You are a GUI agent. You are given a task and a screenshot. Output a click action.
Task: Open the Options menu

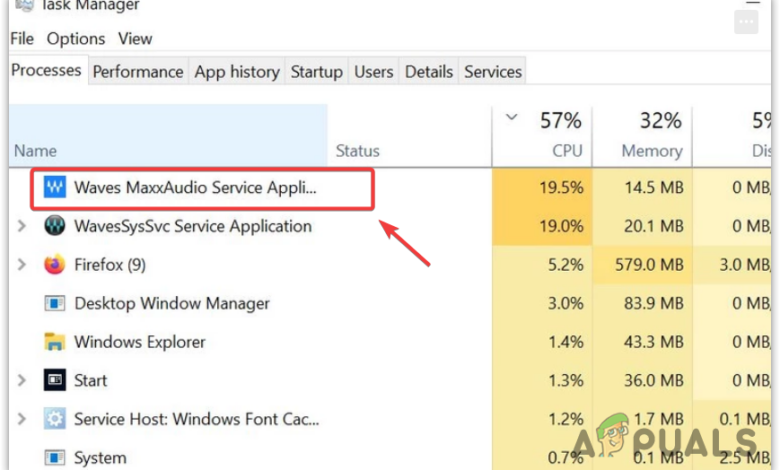pos(76,39)
